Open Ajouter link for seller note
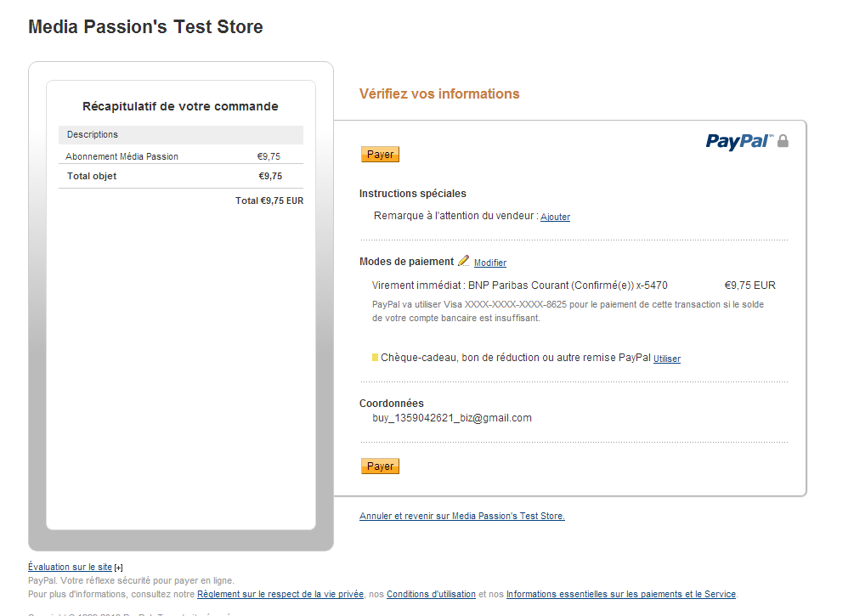The width and height of the screenshot is (854, 616). click(555, 217)
